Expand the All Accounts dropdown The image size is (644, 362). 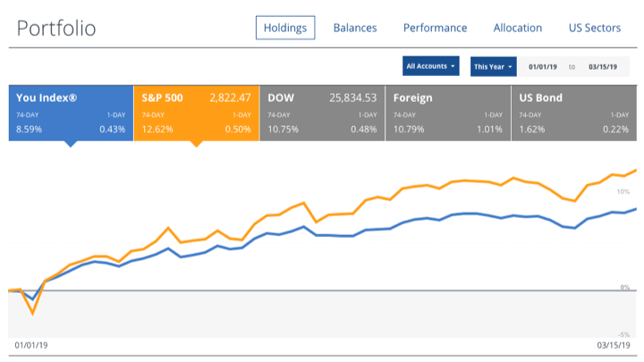(x=432, y=66)
